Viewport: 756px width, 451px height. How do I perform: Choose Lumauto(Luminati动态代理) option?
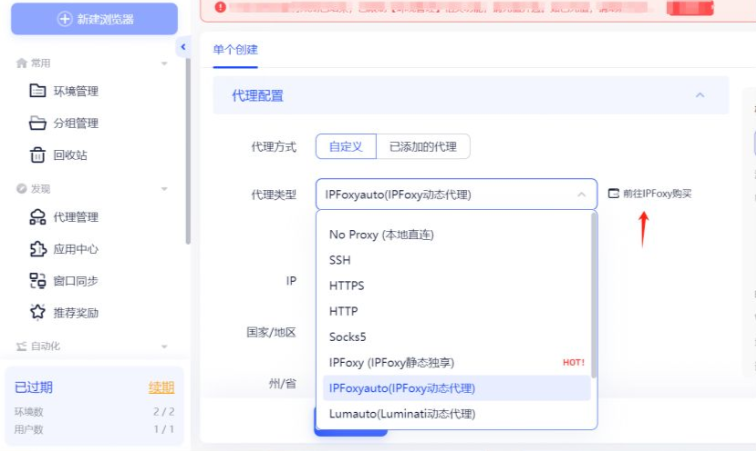pyautogui.click(x=457, y=414)
